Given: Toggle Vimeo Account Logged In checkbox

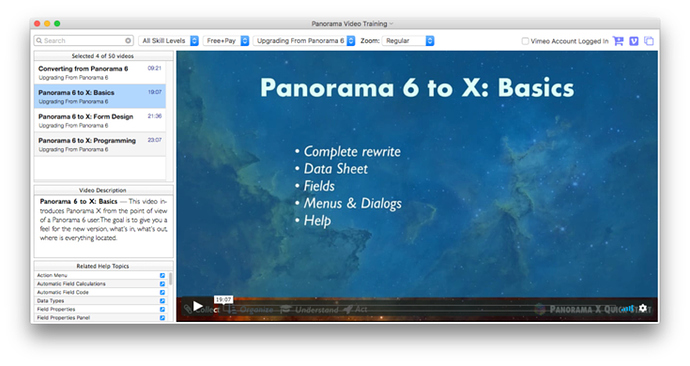Looking at the screenshot, I should click(525, 41).
